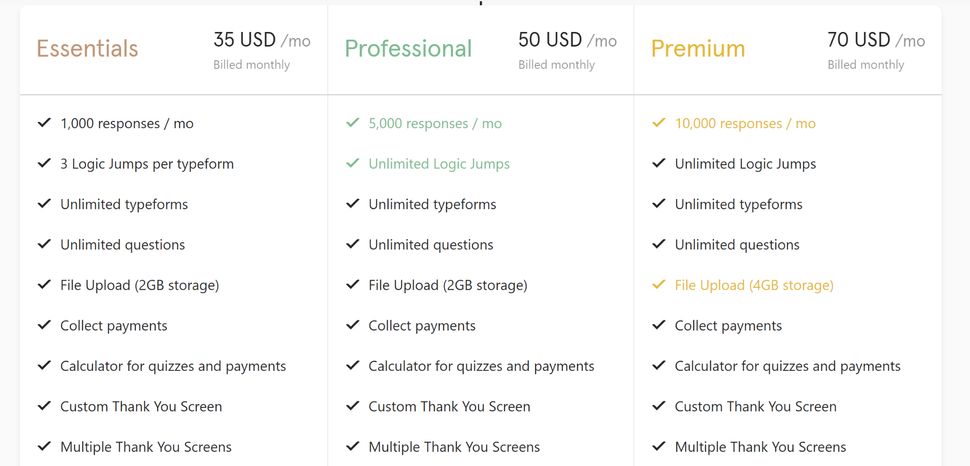Click yellow checkmark beside File Upload (4GB storage)

pyautogui.click(x=659, y=285)
